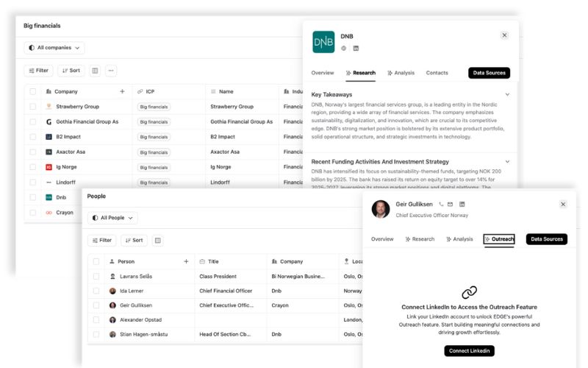Screen dimensions: 588x368
Task: Close the Geir Gulliksen panel
Action: click(563, 205)
